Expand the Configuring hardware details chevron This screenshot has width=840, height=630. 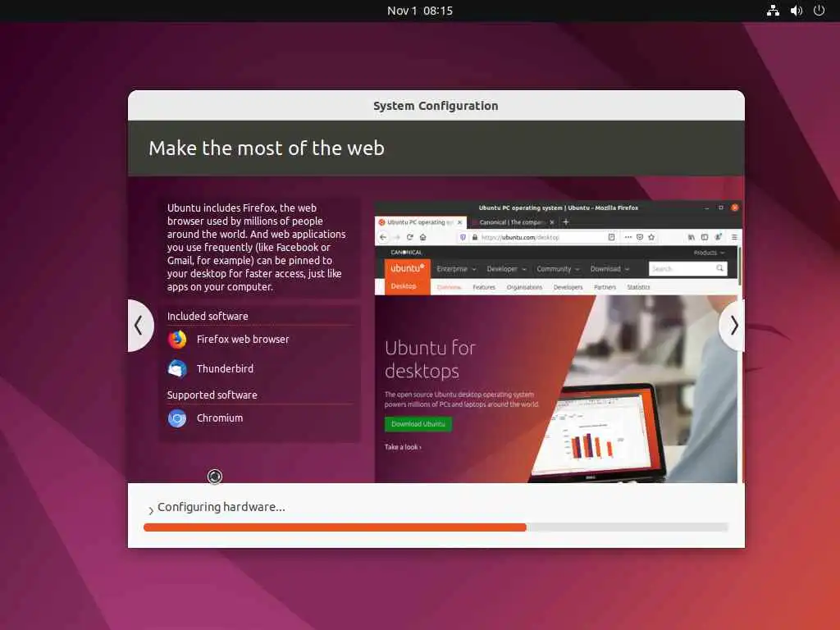[x=151, y=511]
